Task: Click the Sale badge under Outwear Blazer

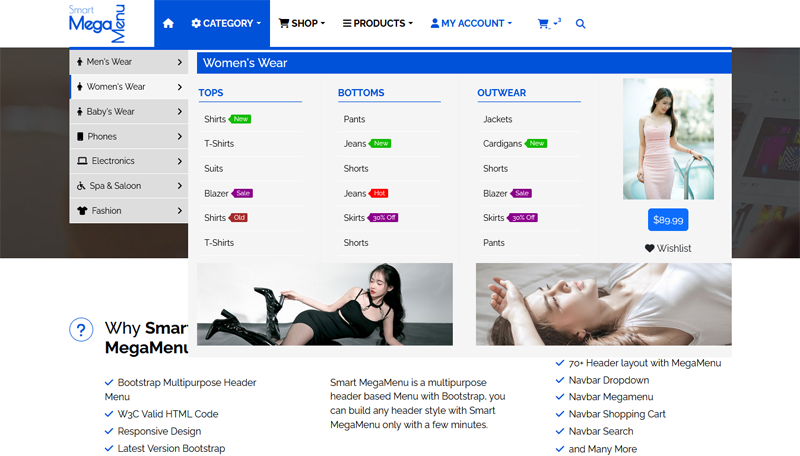Action: pyautogui.click(x=521, y=193)
